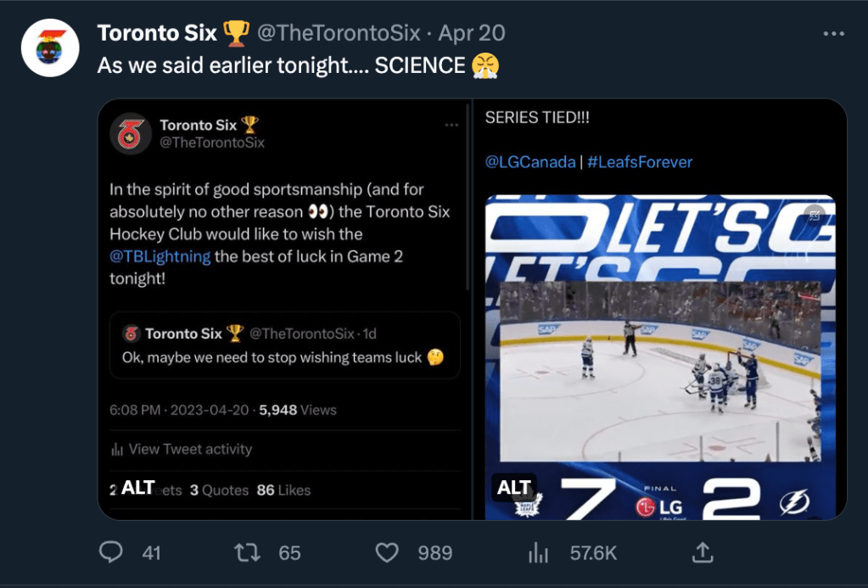Click the quoted 'stop wishing teams luck' tweet
The width and height of the screenshot is (868, 588).
pos(284,344)
